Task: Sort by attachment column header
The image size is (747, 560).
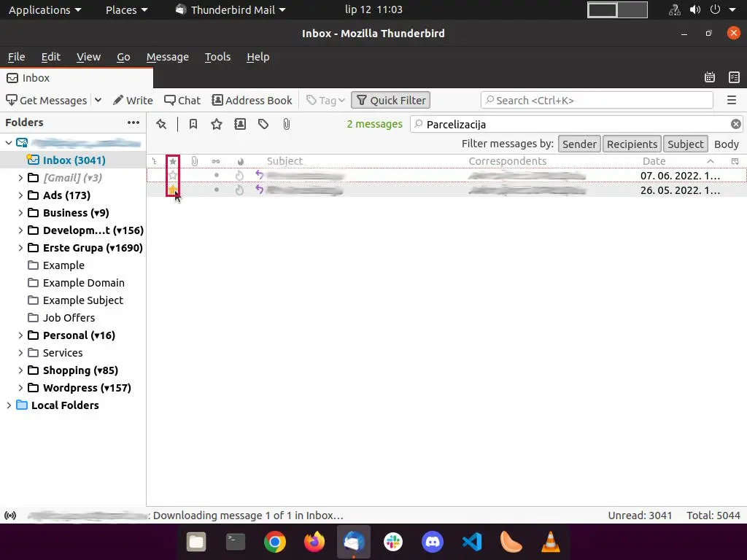Action: click(x=194, y=161)
